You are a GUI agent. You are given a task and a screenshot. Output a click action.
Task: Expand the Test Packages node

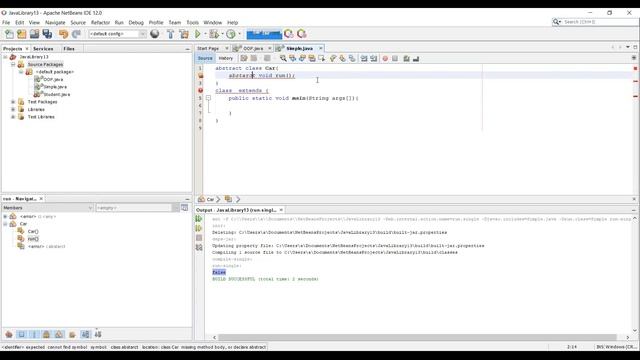[x=13, y=102]
